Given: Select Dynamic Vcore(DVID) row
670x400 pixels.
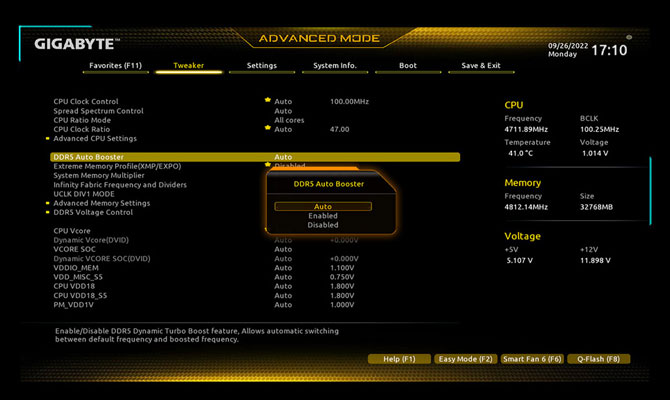Looking at the screenshot, I should point(91,240).
